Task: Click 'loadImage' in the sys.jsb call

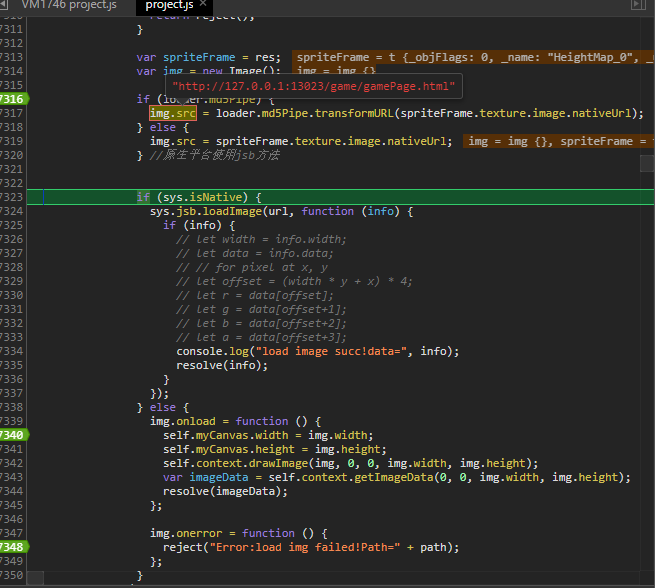Action: 232,211
